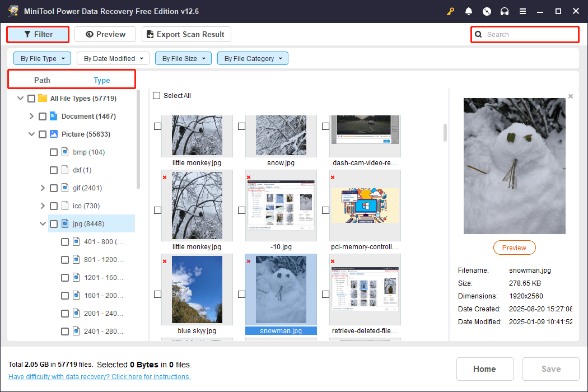
Task: Check the snowman.jpg thumbnail checkbox
Action: [241, 294]
